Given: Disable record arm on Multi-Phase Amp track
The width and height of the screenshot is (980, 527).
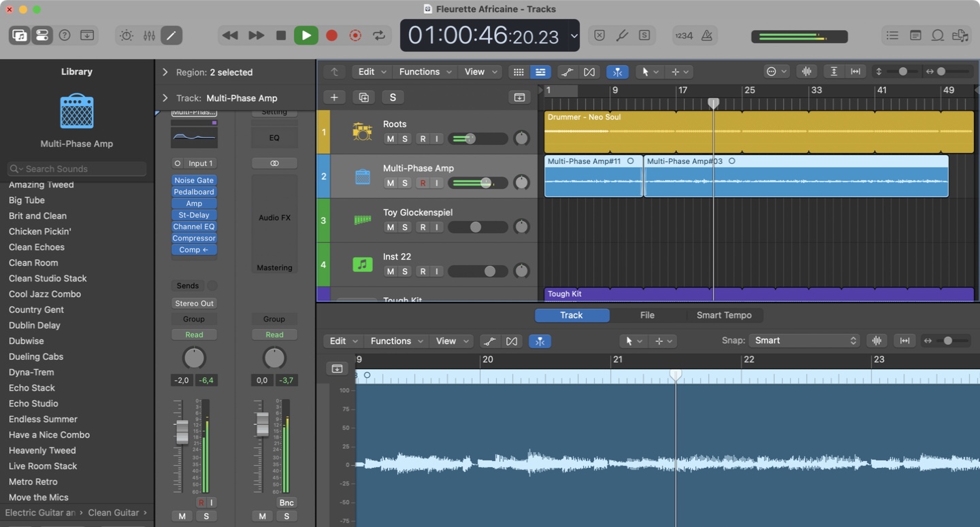Looking at the screenshot, I should pyautogui.click(x=423, y=183).
